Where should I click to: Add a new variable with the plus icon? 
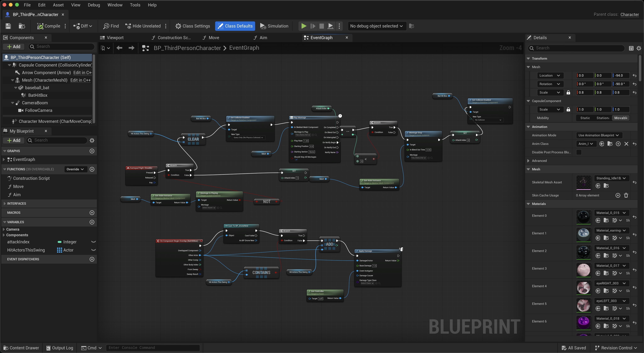92,222
